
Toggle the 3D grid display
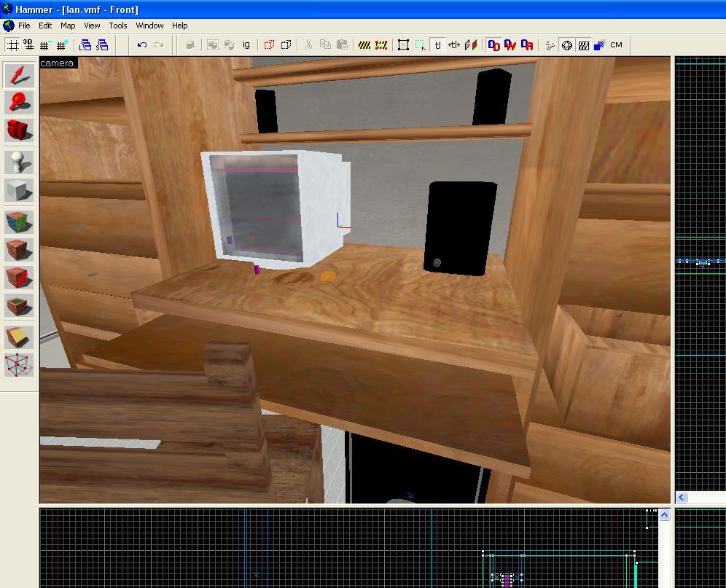click(28, 45)
